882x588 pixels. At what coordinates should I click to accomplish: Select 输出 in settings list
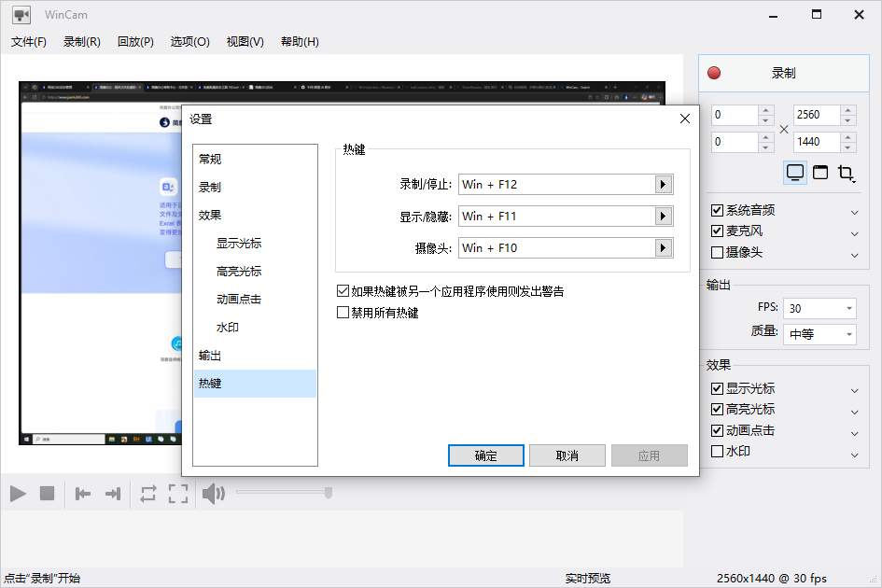click(255, 356)
